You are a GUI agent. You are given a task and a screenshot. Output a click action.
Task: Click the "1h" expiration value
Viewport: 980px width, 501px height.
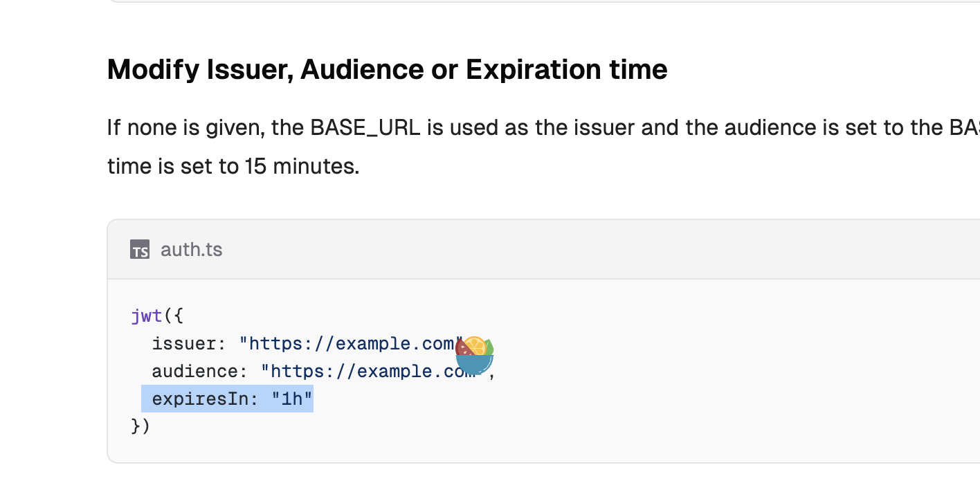tap(292, 399)
